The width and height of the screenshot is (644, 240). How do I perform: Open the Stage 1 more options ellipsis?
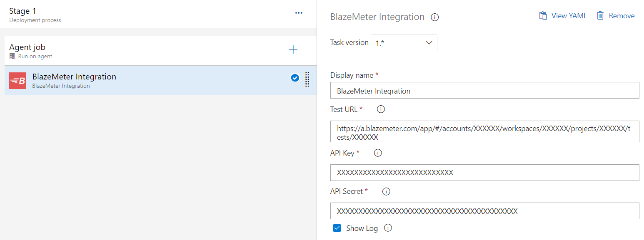pyautogui.click(x=299, y=13)
